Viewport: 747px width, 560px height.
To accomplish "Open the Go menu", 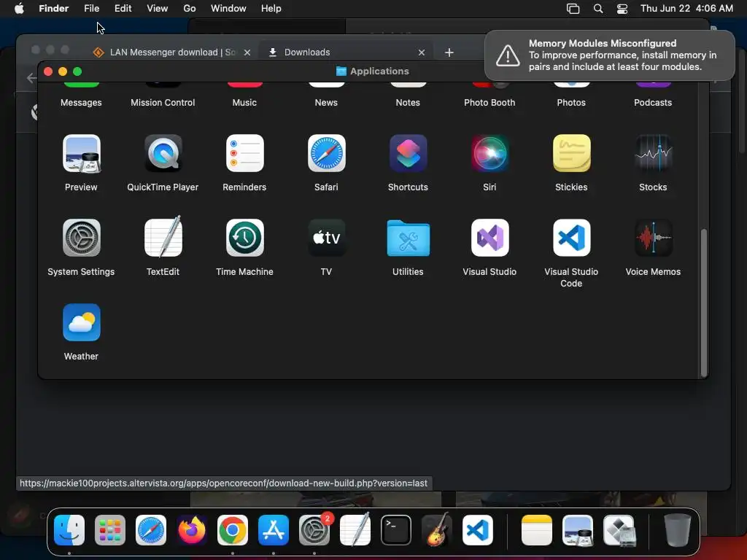I will pyautogui.click(x=190, y=9).
